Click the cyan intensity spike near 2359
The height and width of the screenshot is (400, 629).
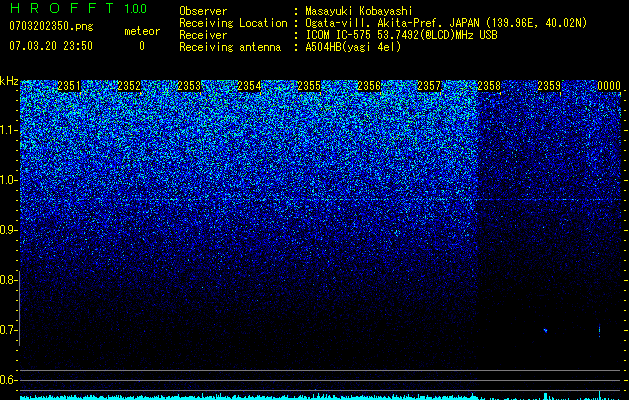546,396
